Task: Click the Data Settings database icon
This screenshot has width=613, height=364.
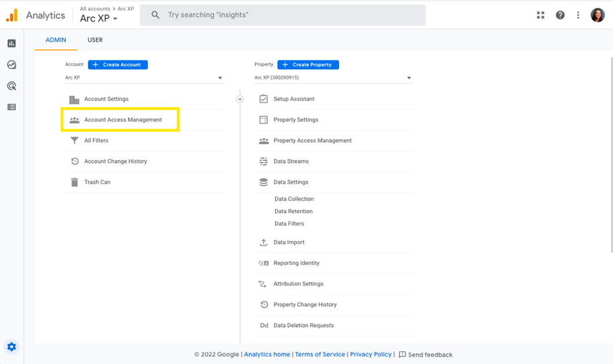Action: pos(264,182)
